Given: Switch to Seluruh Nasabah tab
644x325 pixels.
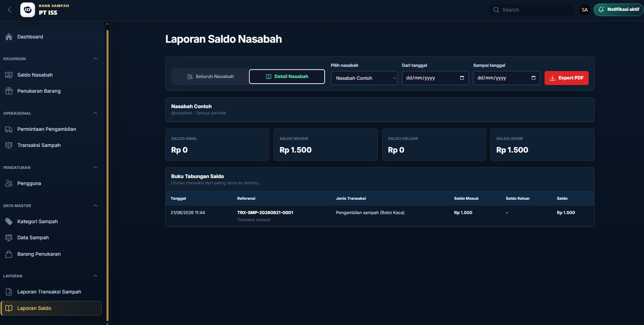Looking at the screenshot, I should tap(210, 76).
